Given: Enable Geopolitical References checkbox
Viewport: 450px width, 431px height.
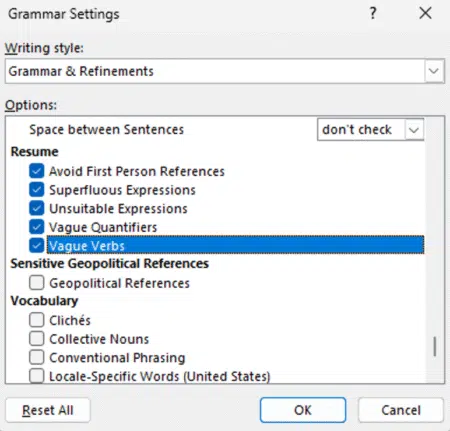Looking at the screenshot, I should pos(36,283).
